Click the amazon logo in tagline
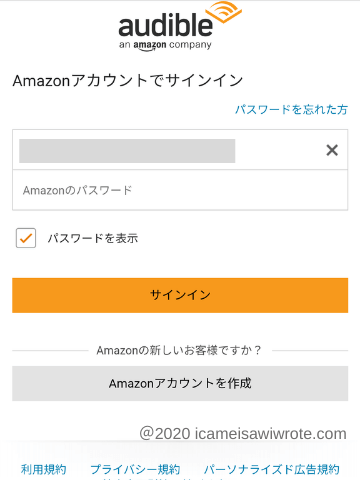The width and height of the screenshot is (360, 480). [x=150, y=46]
